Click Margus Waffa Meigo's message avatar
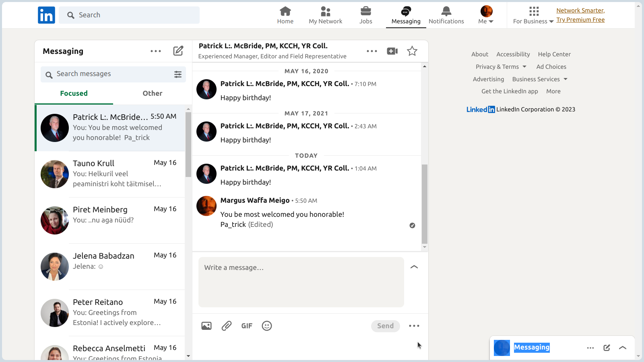Screen dimensions: 644x362 (x=206, y=206)
